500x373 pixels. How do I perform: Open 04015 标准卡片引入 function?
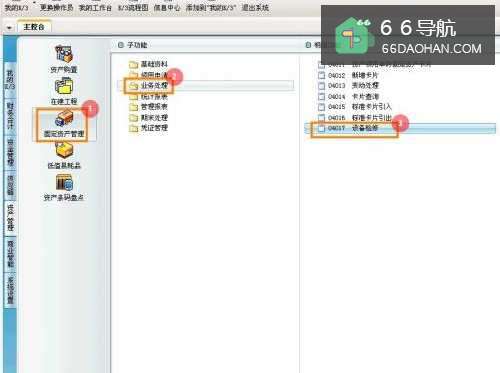[355, 107]
